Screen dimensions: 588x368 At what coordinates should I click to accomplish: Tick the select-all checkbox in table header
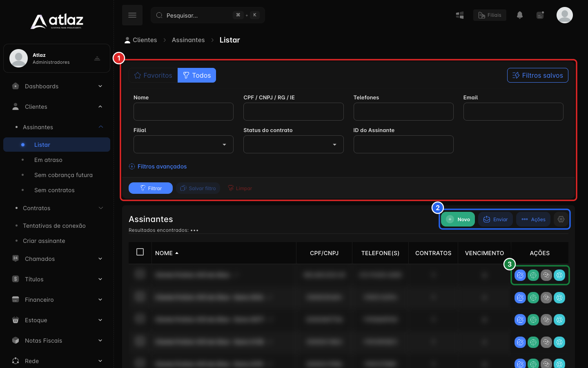(140, 252)
